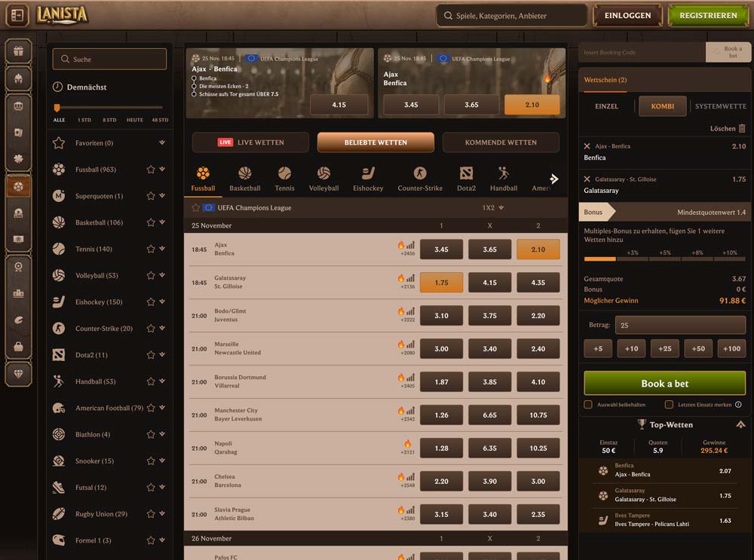Star the Fussball category as favorite

click(151, 170)
